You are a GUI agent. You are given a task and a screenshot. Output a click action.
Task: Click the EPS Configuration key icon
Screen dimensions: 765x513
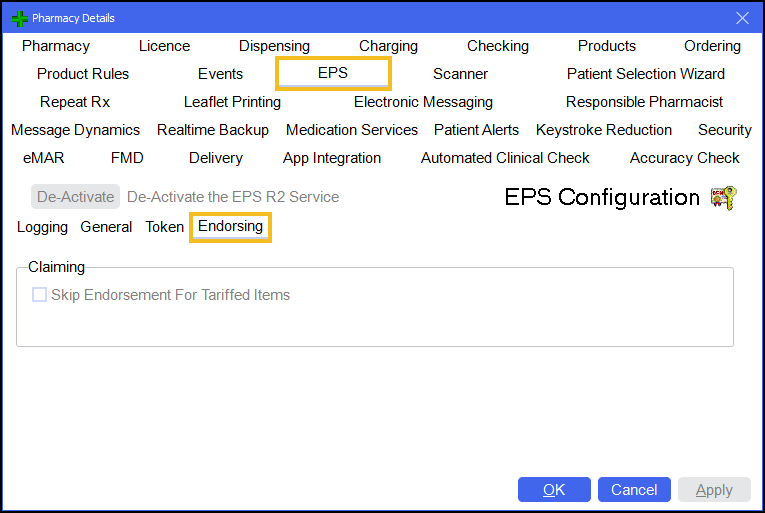pyautogui.click(x=722, y=197)
